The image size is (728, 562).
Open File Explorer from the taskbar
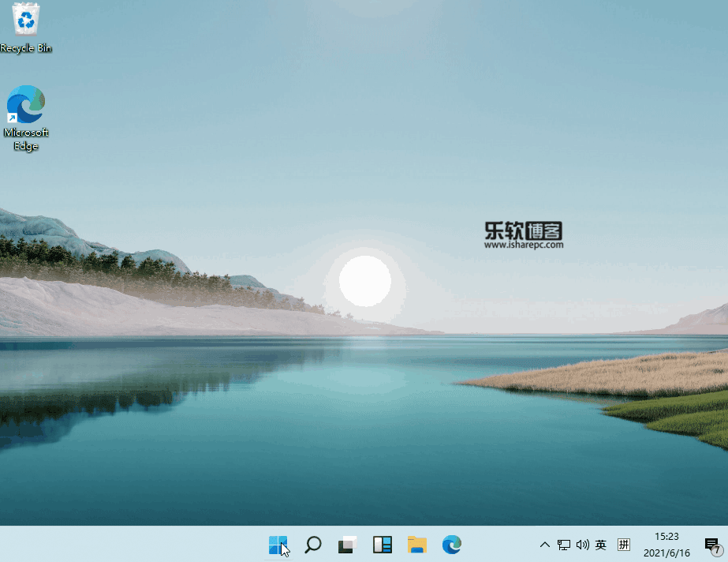pyautogui.click(x=416, y=545)
